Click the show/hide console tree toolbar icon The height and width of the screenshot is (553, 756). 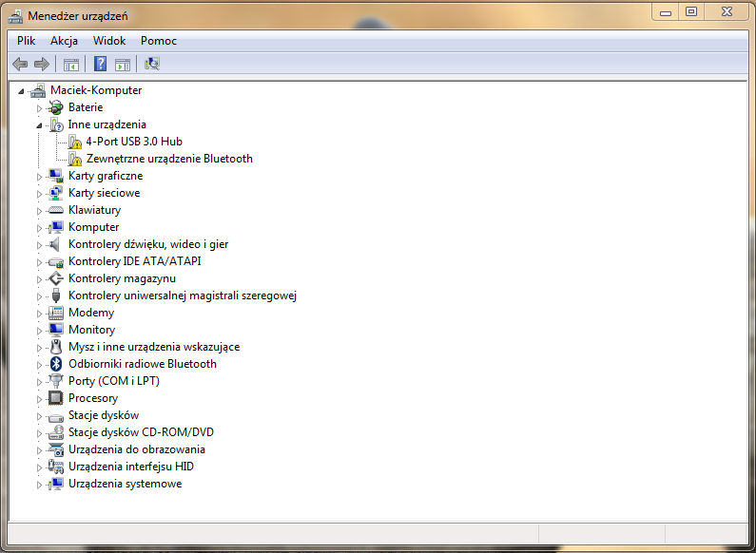71,64
